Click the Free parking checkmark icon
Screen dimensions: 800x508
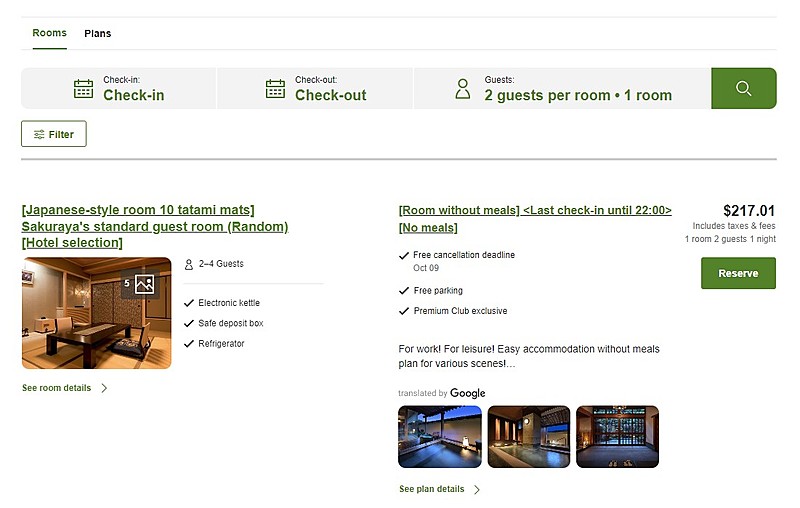(404, 291)
